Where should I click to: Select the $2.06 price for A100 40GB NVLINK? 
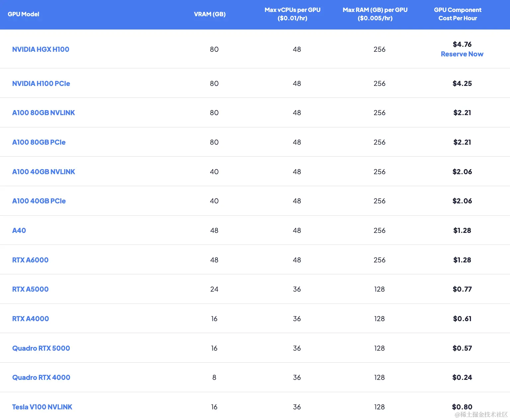pyautogui.click(x=462, y=172)
